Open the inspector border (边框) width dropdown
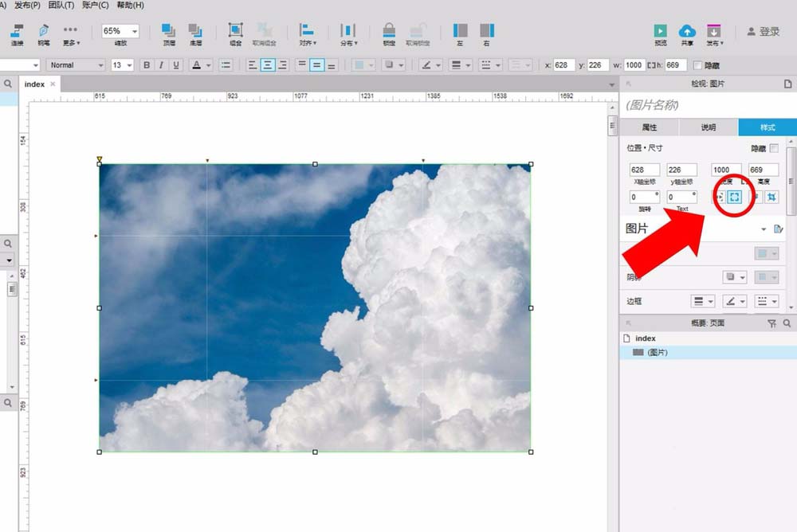797x532 pixels. (x=703, y=301)
